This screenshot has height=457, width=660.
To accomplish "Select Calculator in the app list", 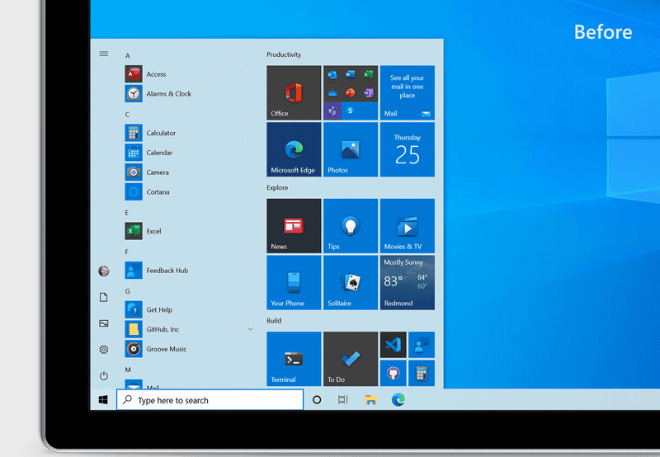I will click(x=160, y=133).
